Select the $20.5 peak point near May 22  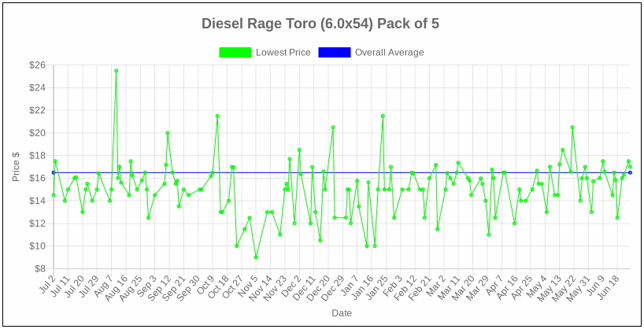coord(572,128)
